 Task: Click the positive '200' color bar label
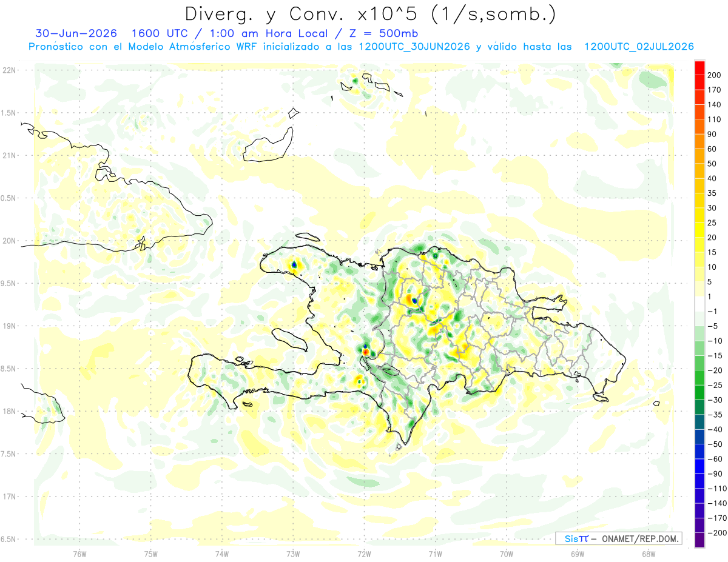pyautogui.click(x=714, y=75)
